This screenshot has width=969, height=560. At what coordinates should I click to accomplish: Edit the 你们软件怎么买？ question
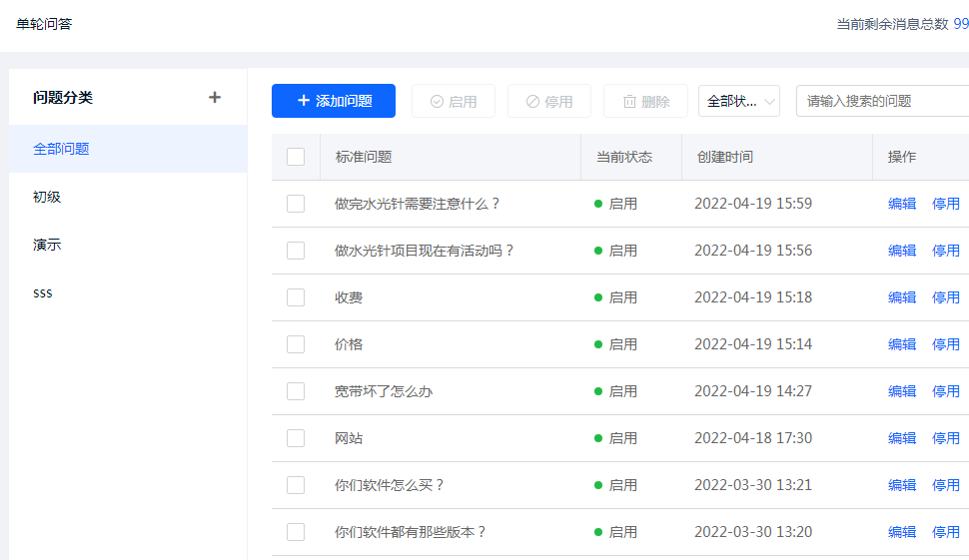point(902,485)
